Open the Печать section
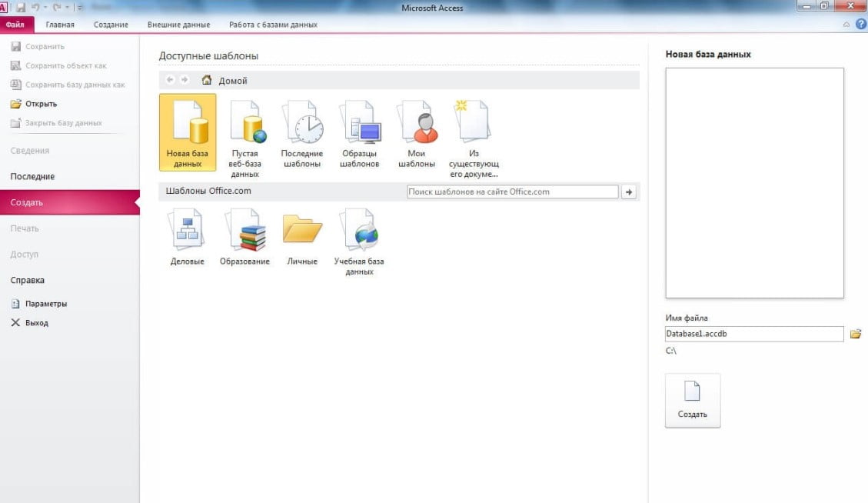This screenshot has width=868, height=503. (25, 228)
